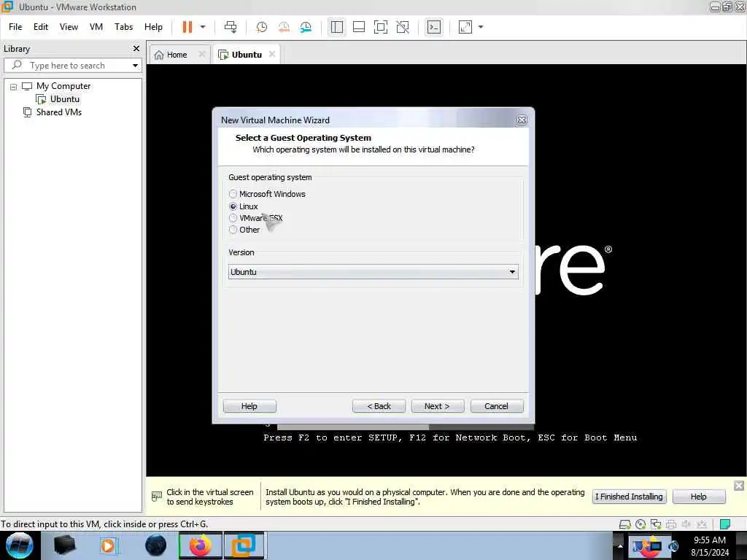Open the Version dropdown showing Ubuntu
The height and width of the screenshot is (560, 747).
pyautogui.click(x=373, y=272)
